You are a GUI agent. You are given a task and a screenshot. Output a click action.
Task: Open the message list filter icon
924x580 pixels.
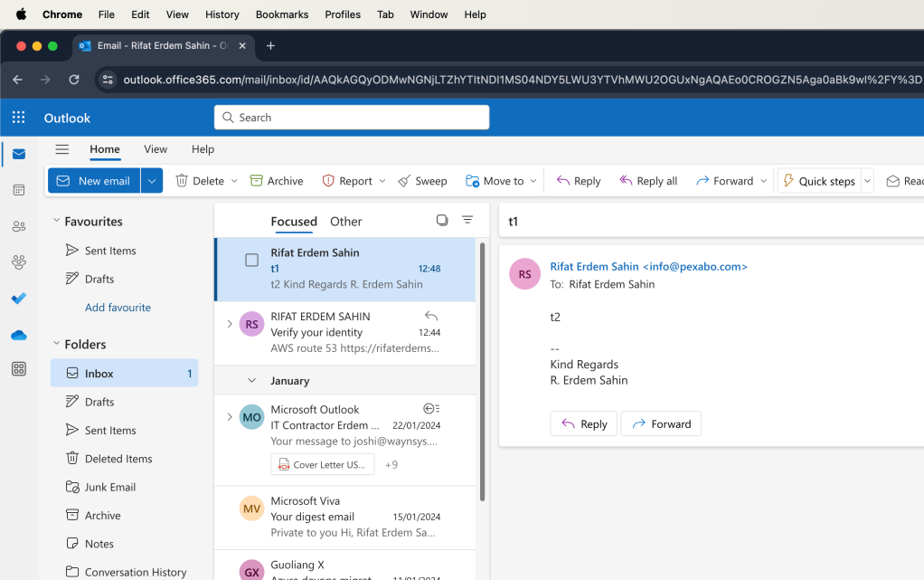(467, 220)
